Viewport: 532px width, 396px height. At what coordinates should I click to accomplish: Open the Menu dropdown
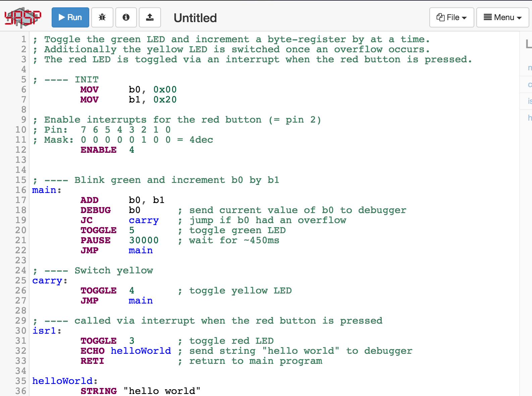(502, 17)
